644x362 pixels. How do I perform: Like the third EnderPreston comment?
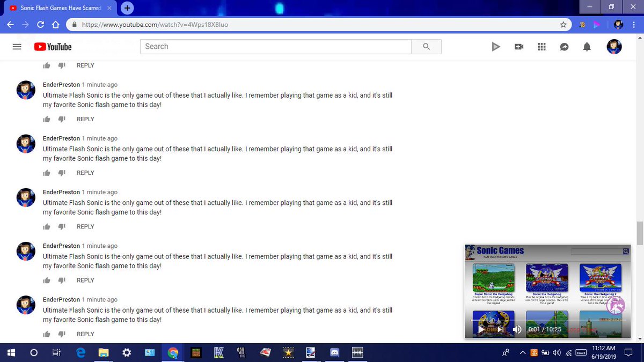point(47,226)
